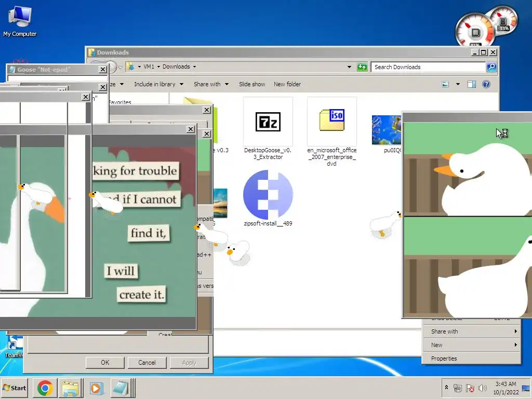Screen dimensions: 532x399
Task: Choose New in the context menu
Action: coord(471,345)
